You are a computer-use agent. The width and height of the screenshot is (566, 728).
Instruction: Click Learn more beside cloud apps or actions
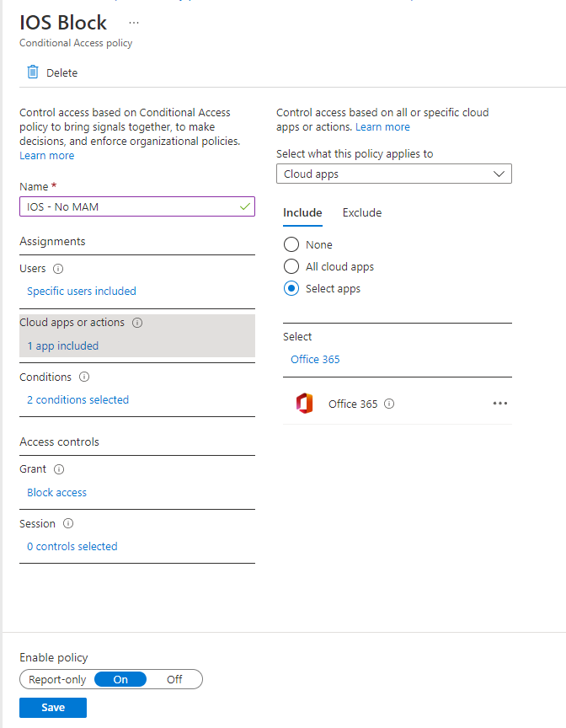382,126
